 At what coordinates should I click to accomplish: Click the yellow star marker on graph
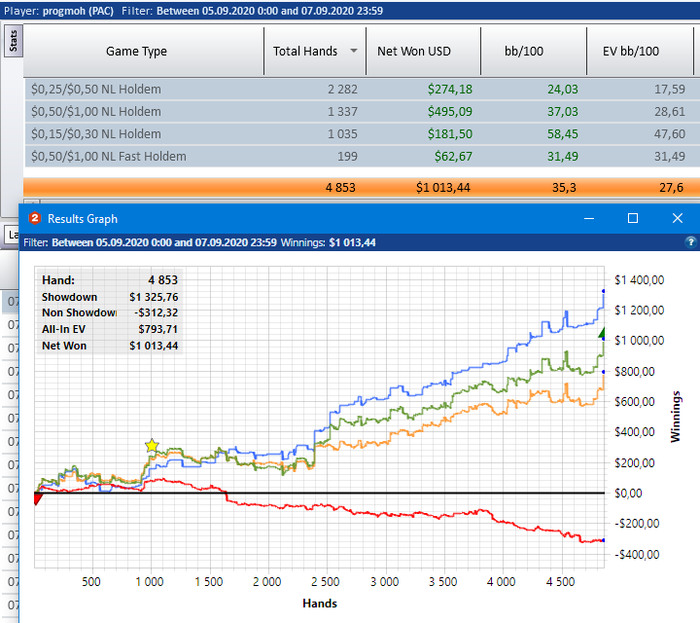[152, 445]
